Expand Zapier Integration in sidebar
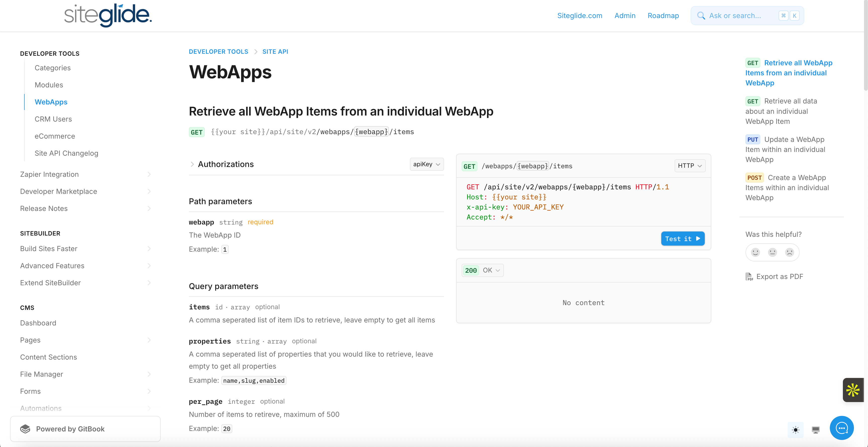Screen dimensions: 868x447 click(149, 174)
